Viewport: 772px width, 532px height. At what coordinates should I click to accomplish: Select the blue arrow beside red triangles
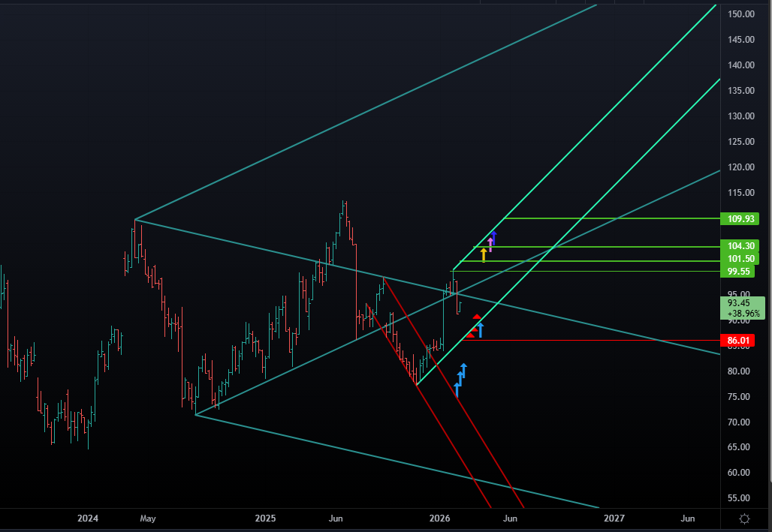tap(481, 329)
